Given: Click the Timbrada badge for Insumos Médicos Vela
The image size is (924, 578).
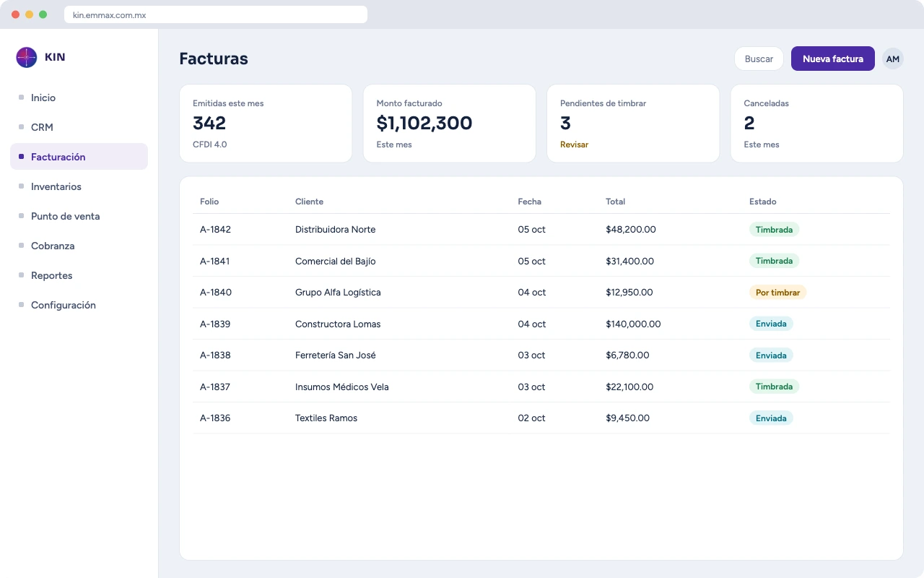Looking at the screenshot, I should tap(774, 387).
